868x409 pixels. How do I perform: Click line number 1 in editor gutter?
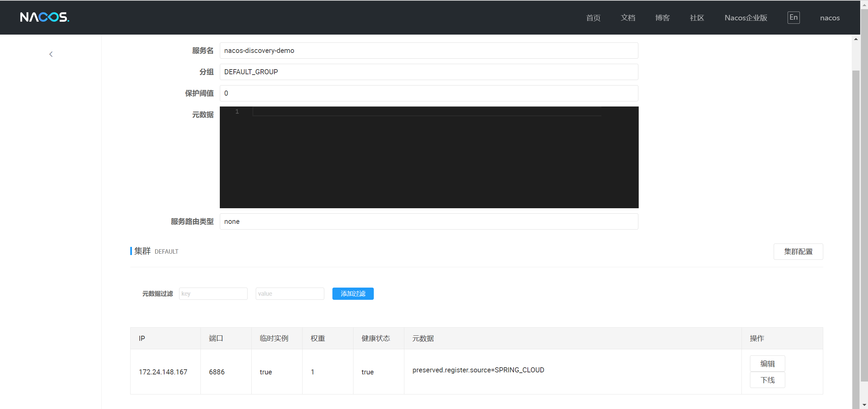pos(237,112)
